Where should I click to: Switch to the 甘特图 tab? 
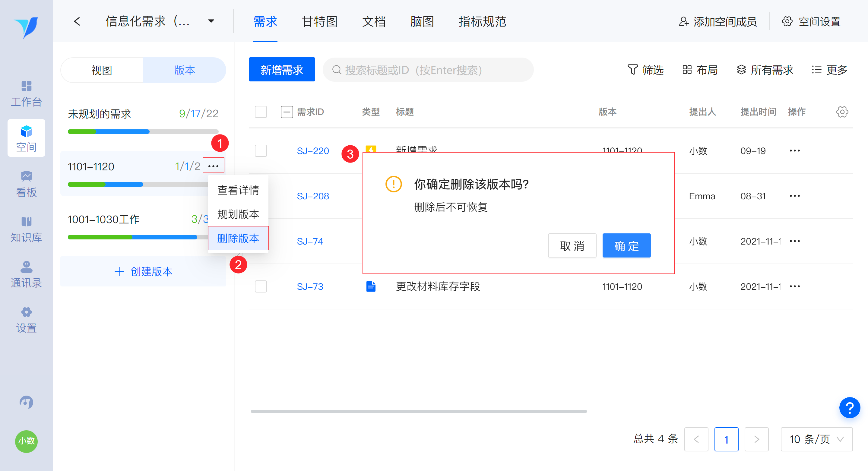click(x=319, y=22)
